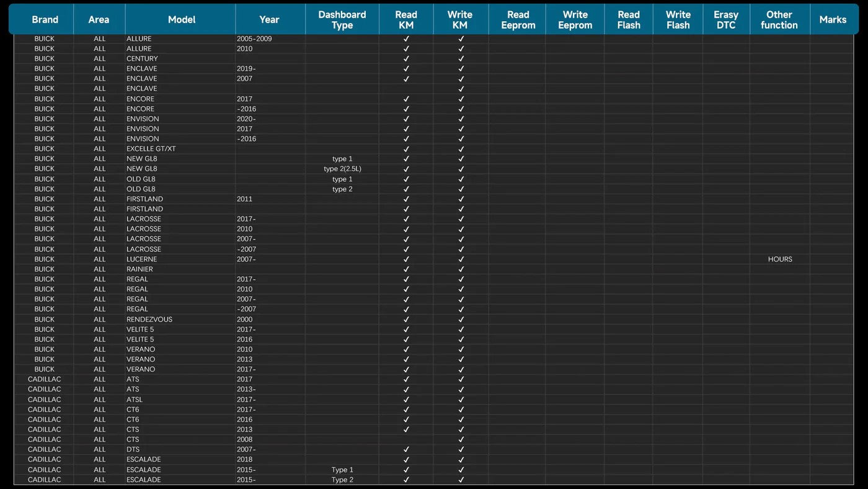Click Read KM checkmark in Buick Century row
This screenshot has height=489, width=868.
click(x=406, y=59)
